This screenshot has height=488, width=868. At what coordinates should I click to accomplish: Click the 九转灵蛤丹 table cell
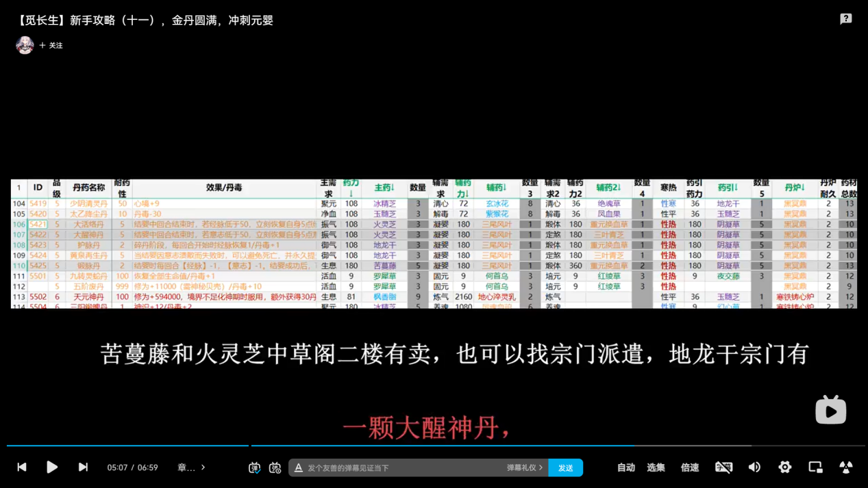point(88,277)
